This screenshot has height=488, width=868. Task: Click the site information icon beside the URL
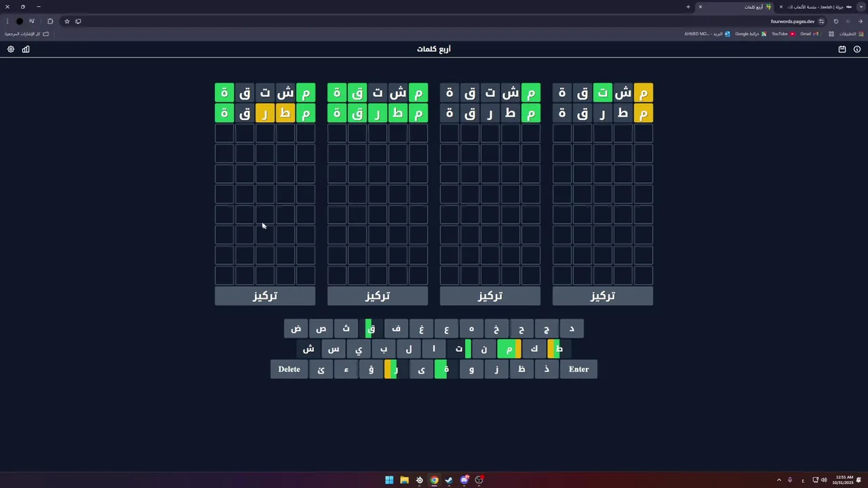point(822,21)
